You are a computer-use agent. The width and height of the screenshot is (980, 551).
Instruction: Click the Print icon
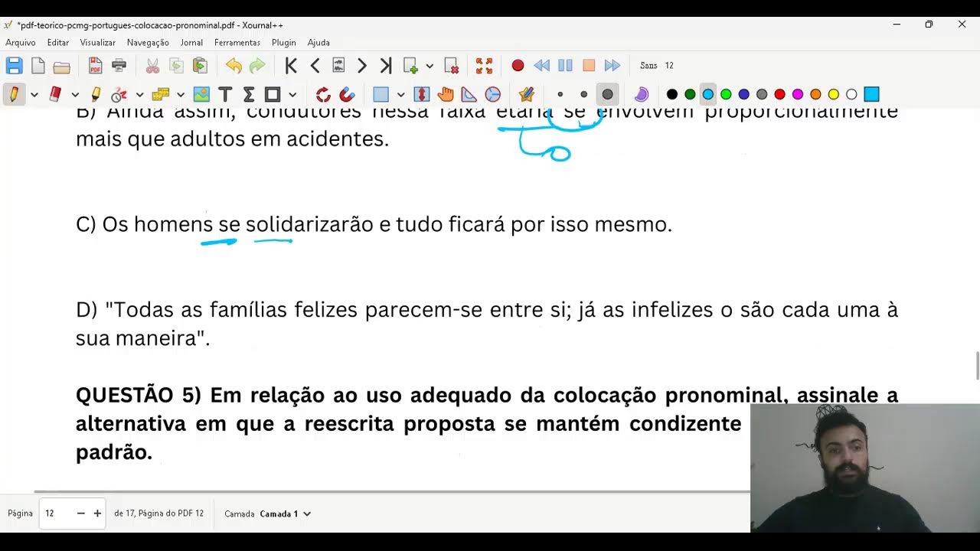(x=119, y=66)
